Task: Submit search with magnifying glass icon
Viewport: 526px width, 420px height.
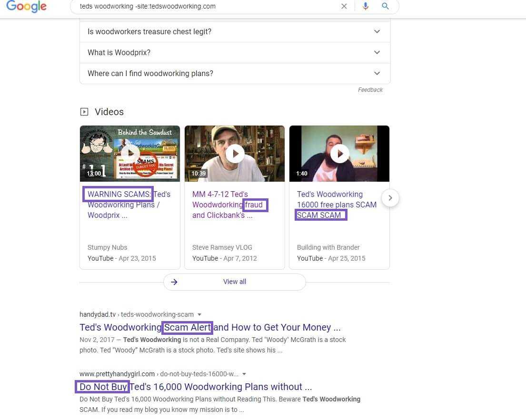Action: (385, 6)
